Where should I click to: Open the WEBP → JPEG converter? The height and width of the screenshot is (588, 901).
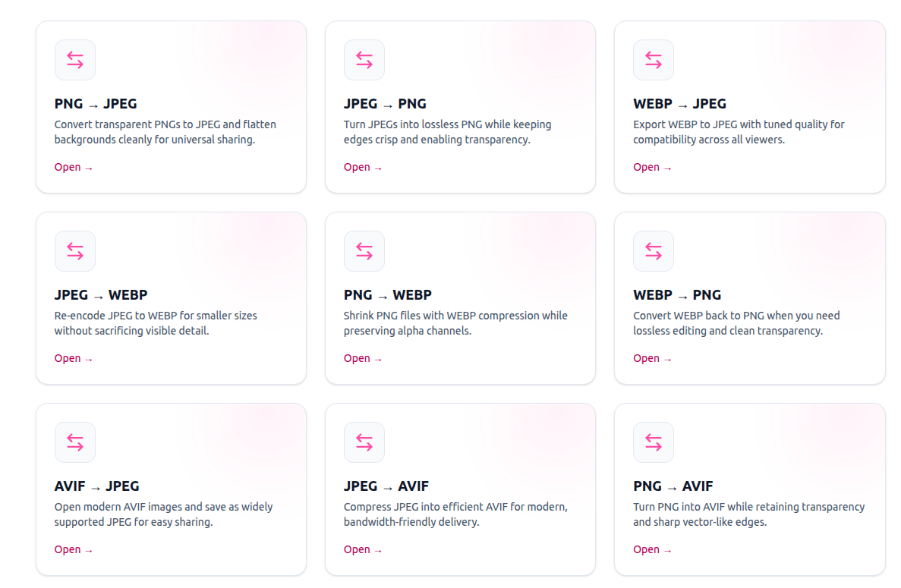652,166
